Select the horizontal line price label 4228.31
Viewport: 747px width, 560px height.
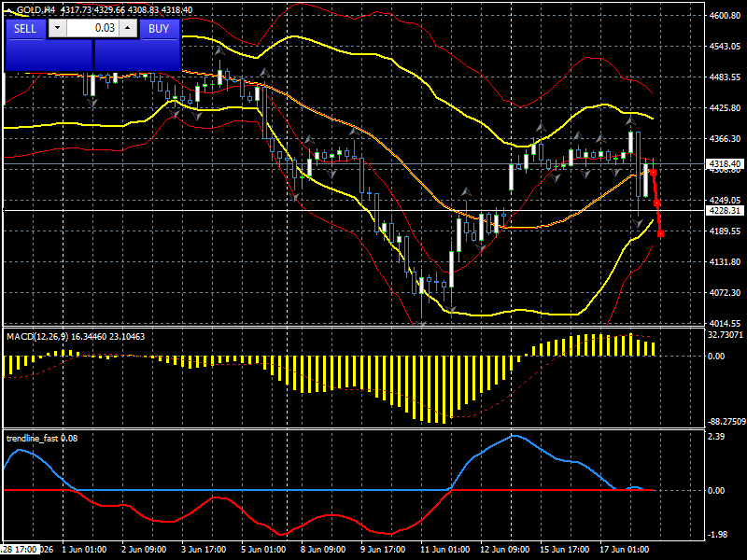(726, 211)
